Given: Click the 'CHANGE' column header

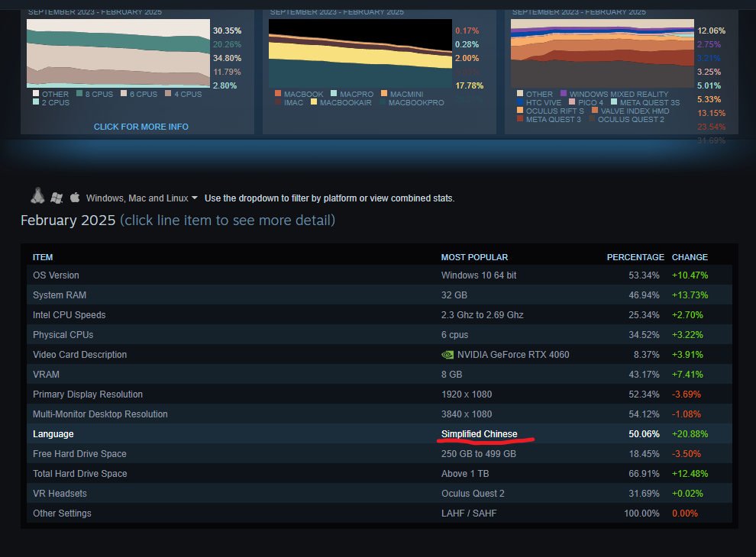Looking at the screenshot, I should [x=690, y=257].
